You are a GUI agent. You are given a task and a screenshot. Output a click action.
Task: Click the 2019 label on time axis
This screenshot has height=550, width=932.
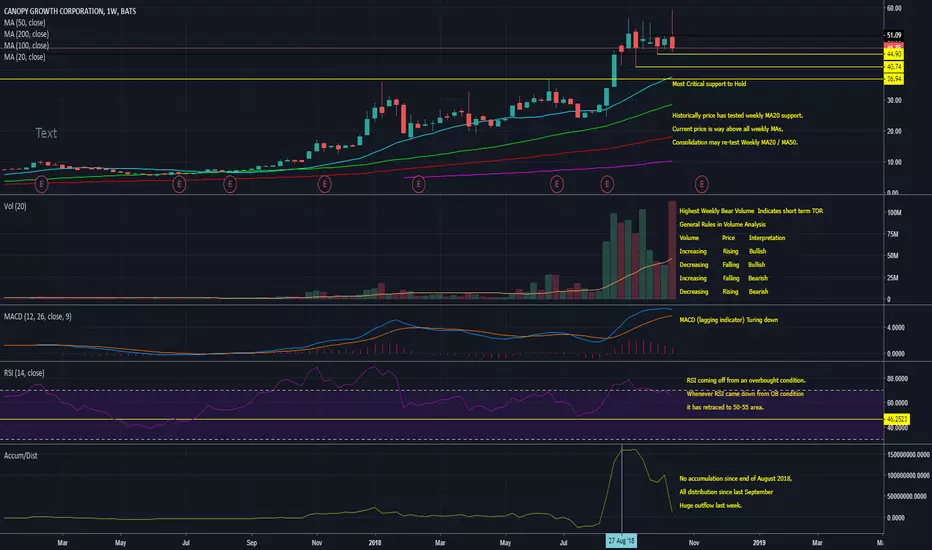[759, 542]
